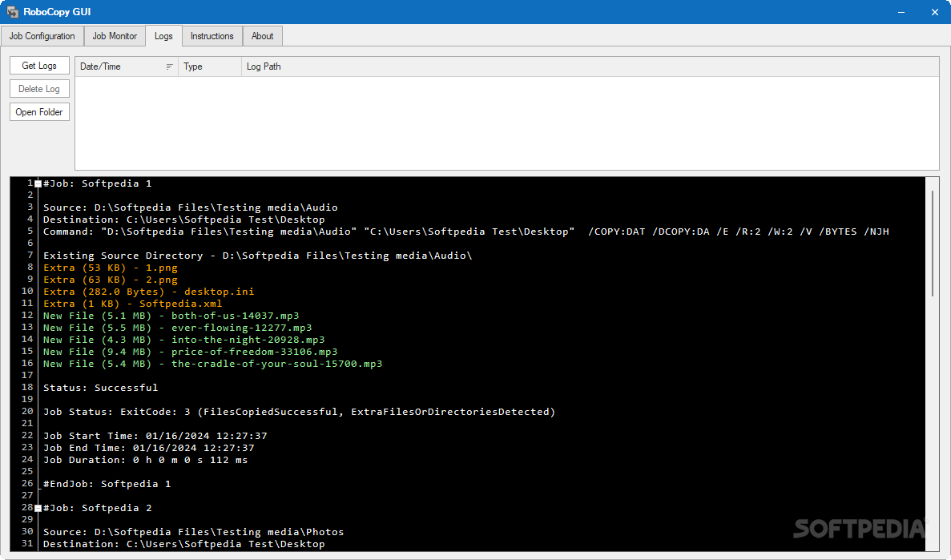Click the 'Extra (63 KB) - 2.png' line

111,280
